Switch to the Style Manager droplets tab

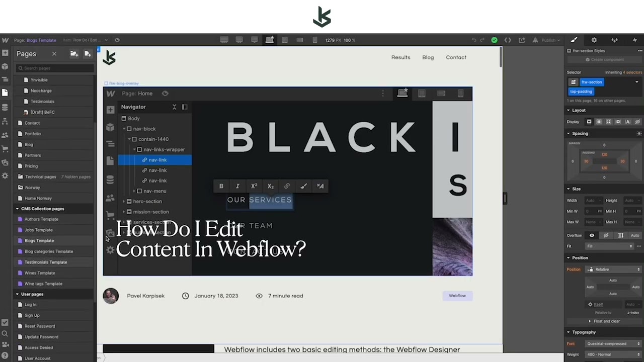(614, 40)
